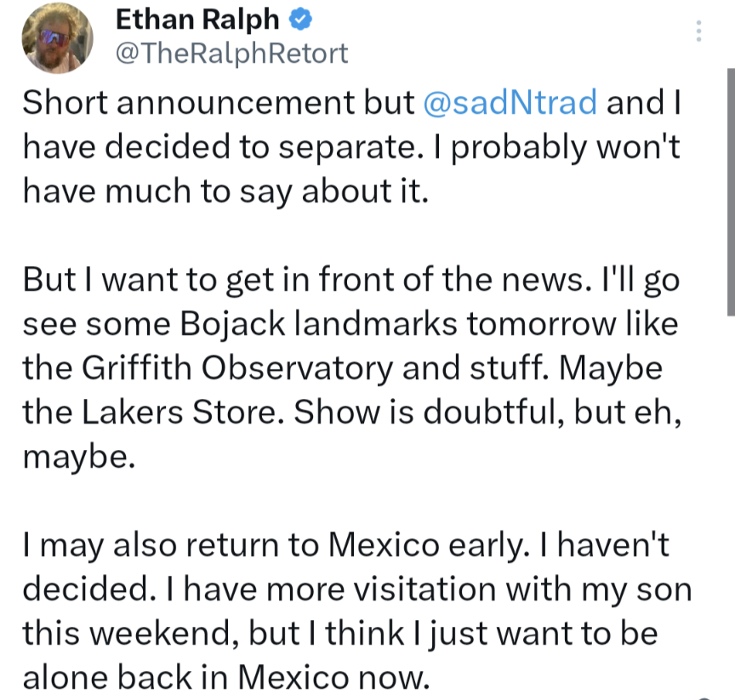Click the scrollbar track below the thumb
Screen dimensions: 735x700
click(731, 506)
